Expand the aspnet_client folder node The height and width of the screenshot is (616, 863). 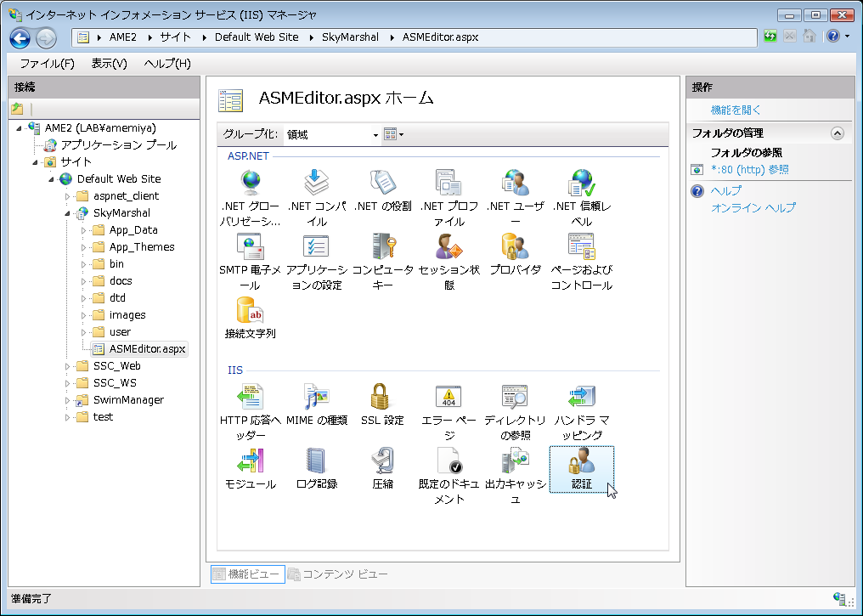[x=67, y=196]
